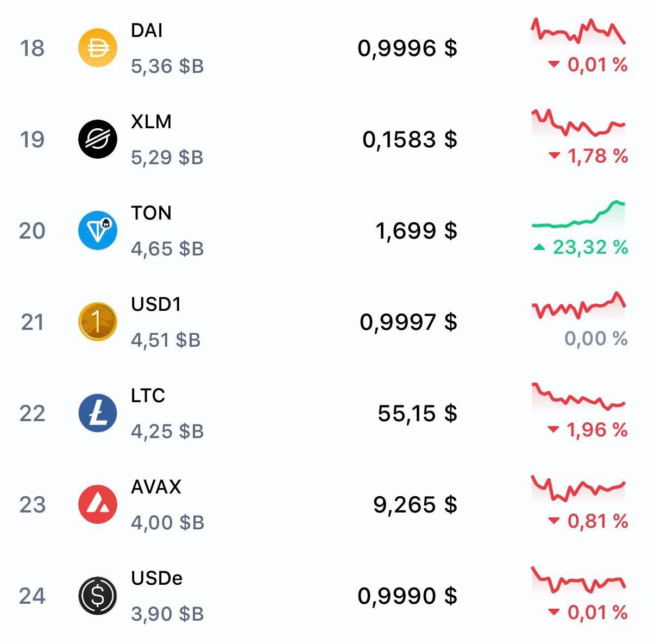Screen dimensions: 655x644
Task: Select the TON coin icon
Action: [x=98, y=230]
